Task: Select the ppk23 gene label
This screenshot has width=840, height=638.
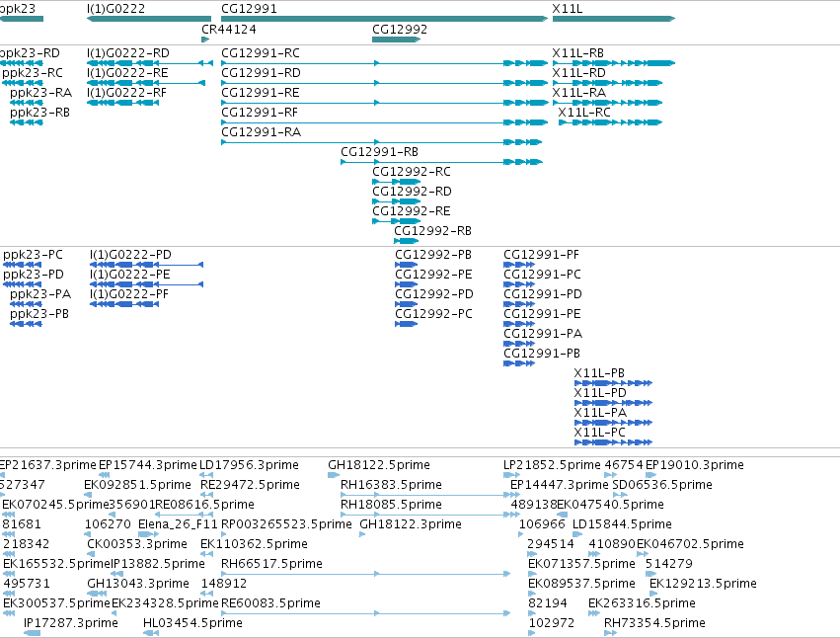Action: 18,9
